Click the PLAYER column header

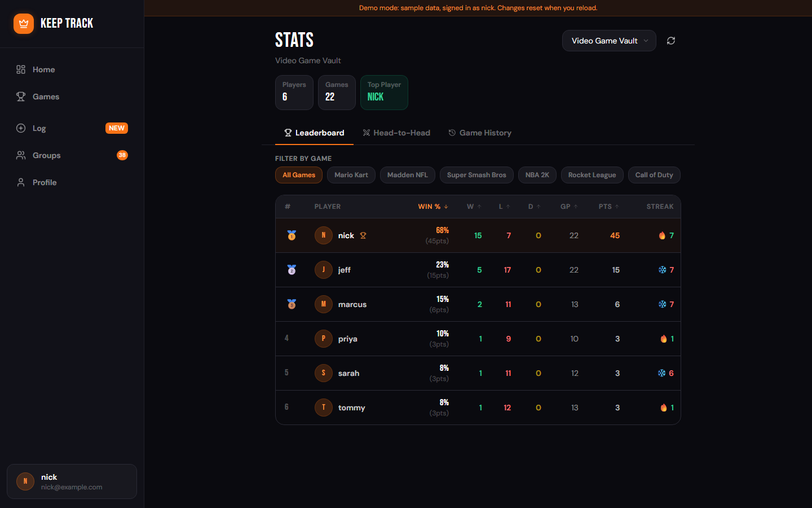click(328, 207)
